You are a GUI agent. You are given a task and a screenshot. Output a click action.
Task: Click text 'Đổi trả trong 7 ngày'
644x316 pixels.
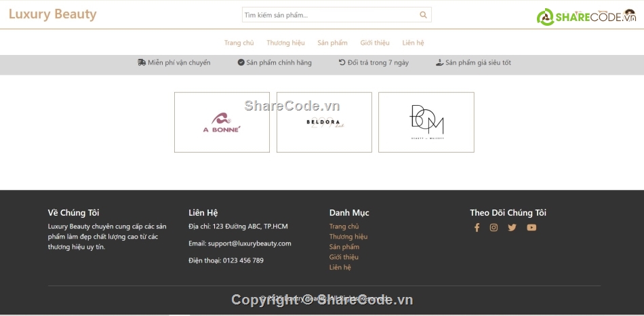[x=378, y=62]
